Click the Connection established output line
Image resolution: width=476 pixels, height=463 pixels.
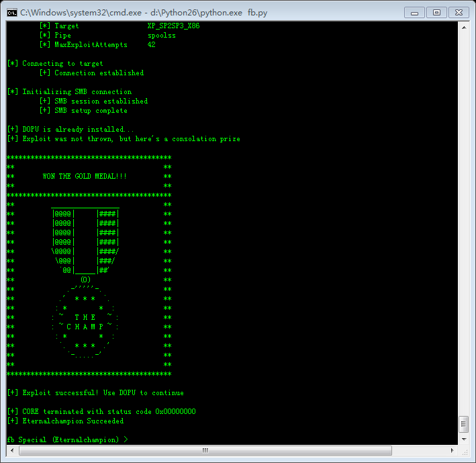click(92, 73)
